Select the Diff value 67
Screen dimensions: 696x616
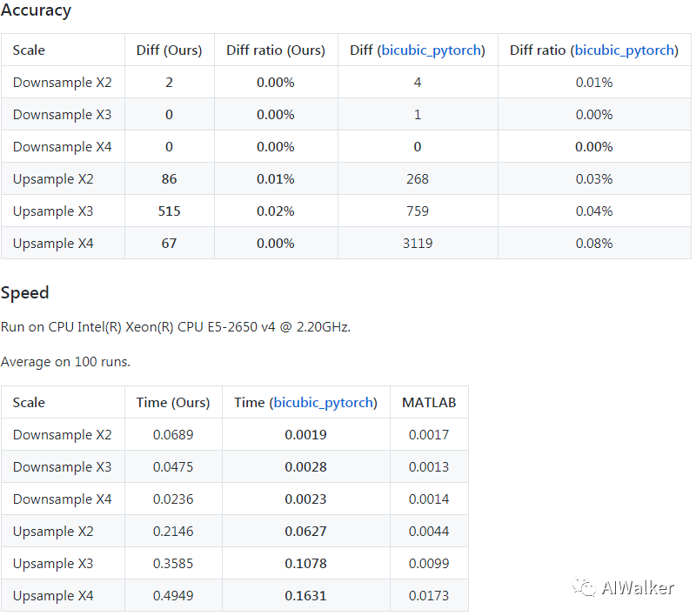coord(169,244)
